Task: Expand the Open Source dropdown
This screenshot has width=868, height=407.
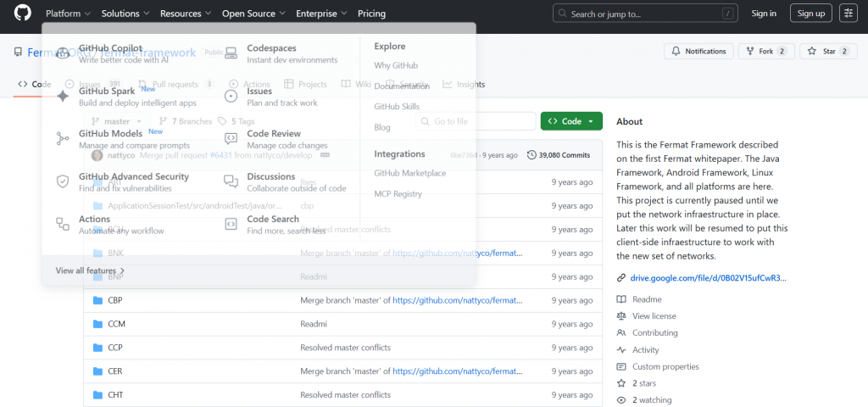Action: tap(253, 14)
